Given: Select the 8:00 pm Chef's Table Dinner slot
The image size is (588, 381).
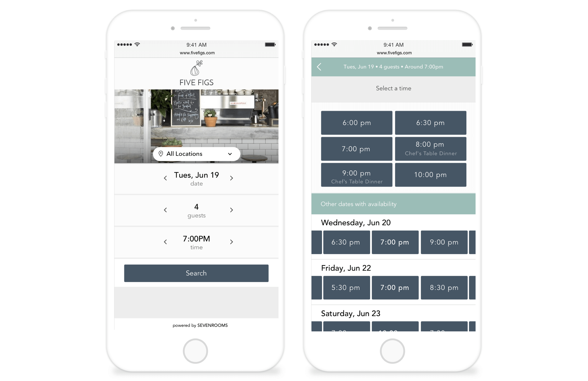Looking at the screenshot, I should tap(430, 149).
